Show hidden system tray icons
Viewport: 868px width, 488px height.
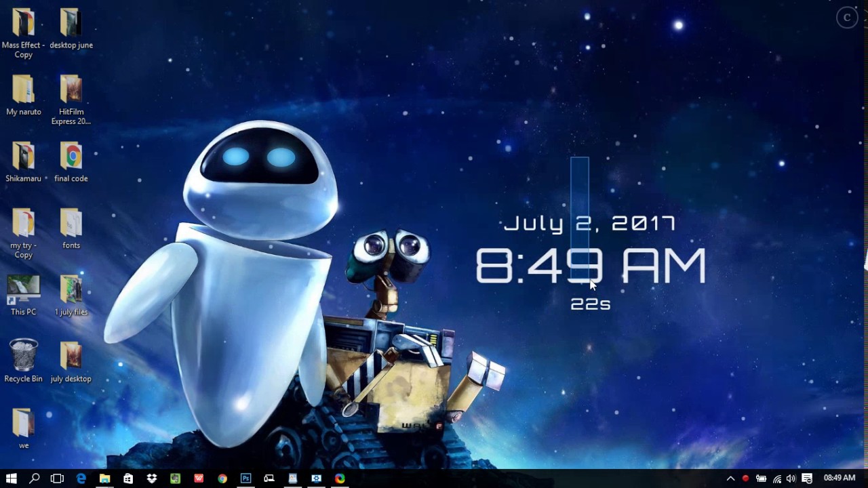pos(730,479)
